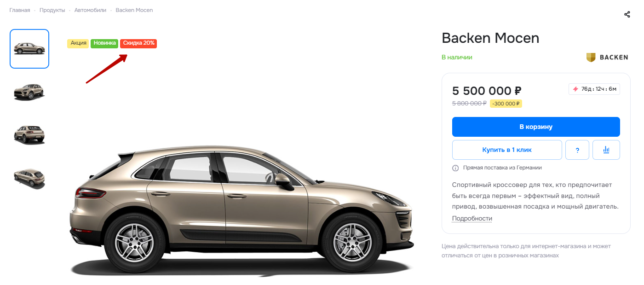Open the Продукты breadcrumb link
Screen dimensions: 644x285
click(x=52, y=10)
